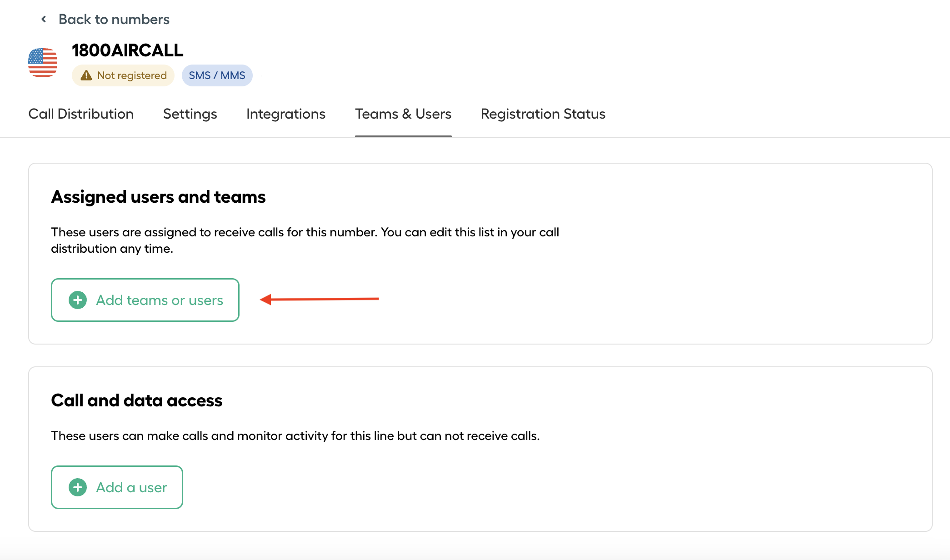The width and height of the screenshot is (950, 560).
Task: Click the Not registered warning badge
Action: click(x=123, y=75)
